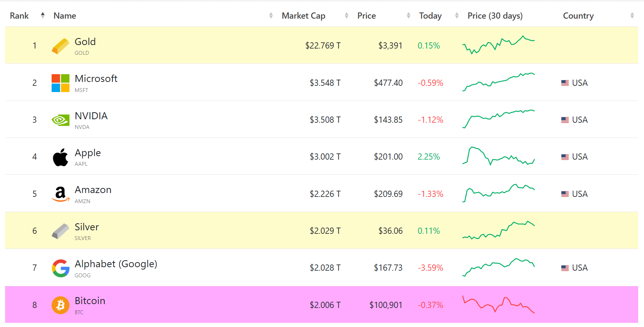
Task: Open Bitcoin 30-day price chart
Action: (x=499, y=304)
